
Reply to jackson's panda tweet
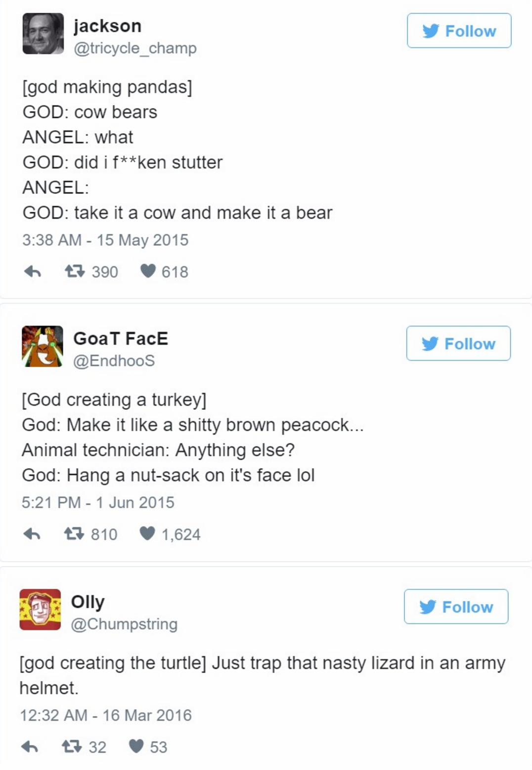33,272
